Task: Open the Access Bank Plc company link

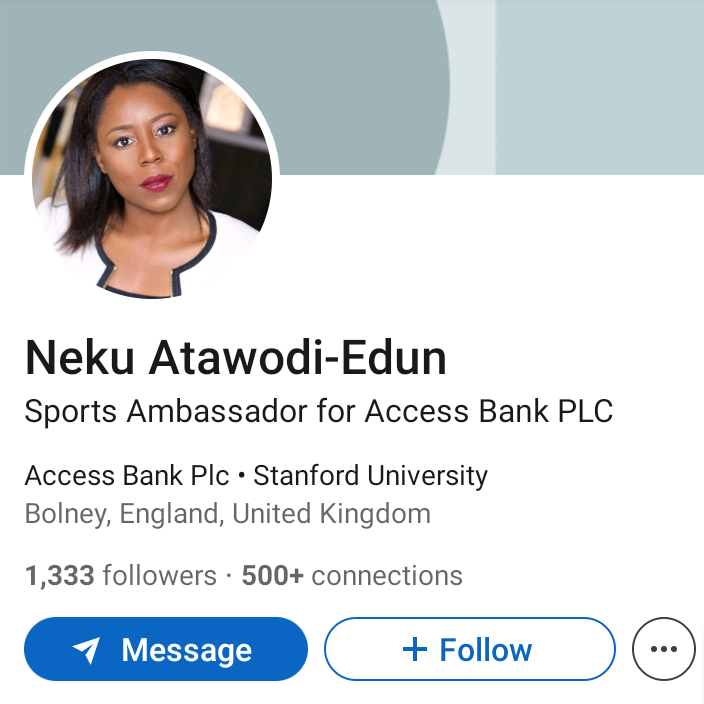Action: pos(127,475)
